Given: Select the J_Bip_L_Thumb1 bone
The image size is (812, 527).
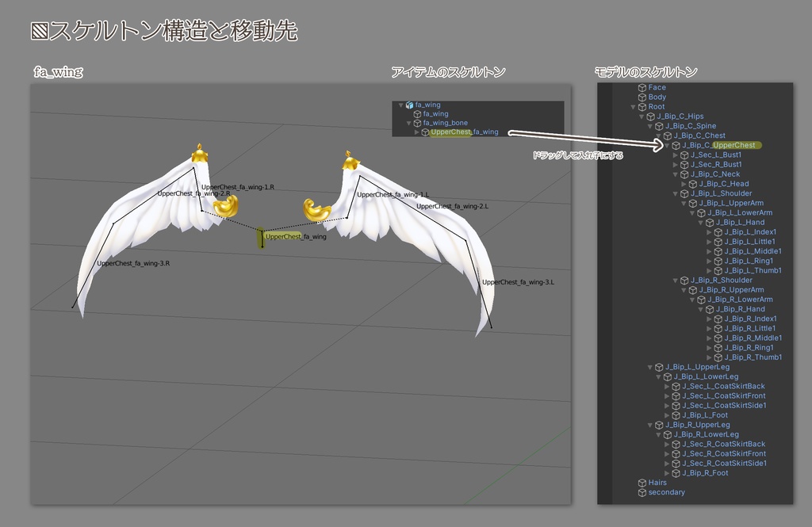Looking at the screenshot, I should 752,269.
